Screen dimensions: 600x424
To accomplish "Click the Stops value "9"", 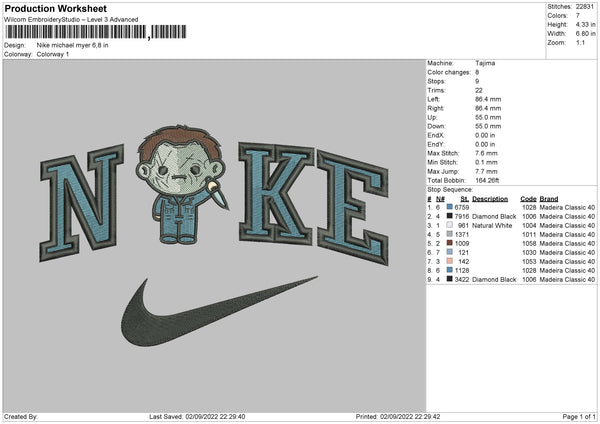I will pyautogui.click(x=477, y=81).
